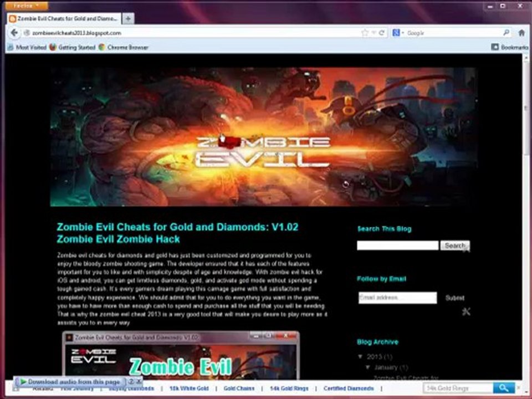Open the Most Visited bookmarks folder

[27, 47]
